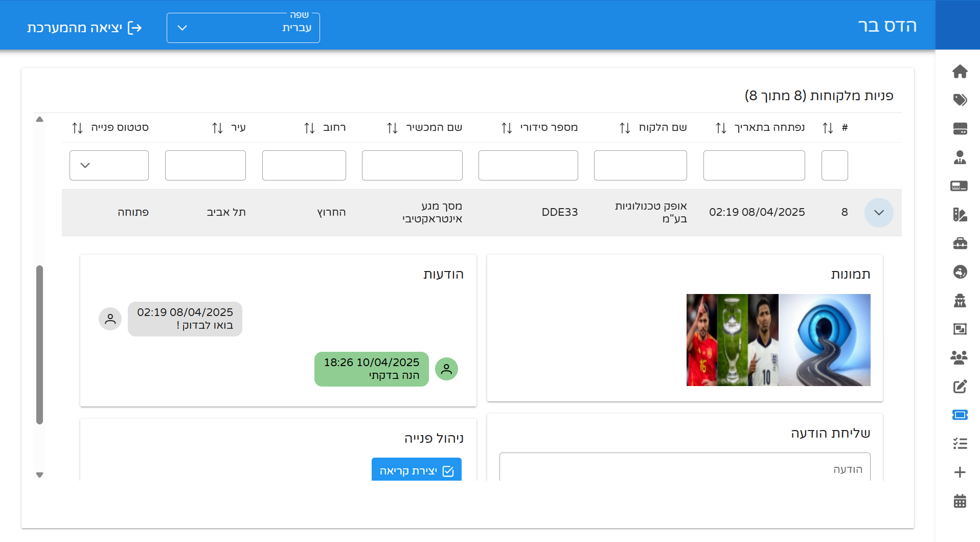Open the status filter dropdown
Viewport: 980px width, 542px height.
point(109,165)
